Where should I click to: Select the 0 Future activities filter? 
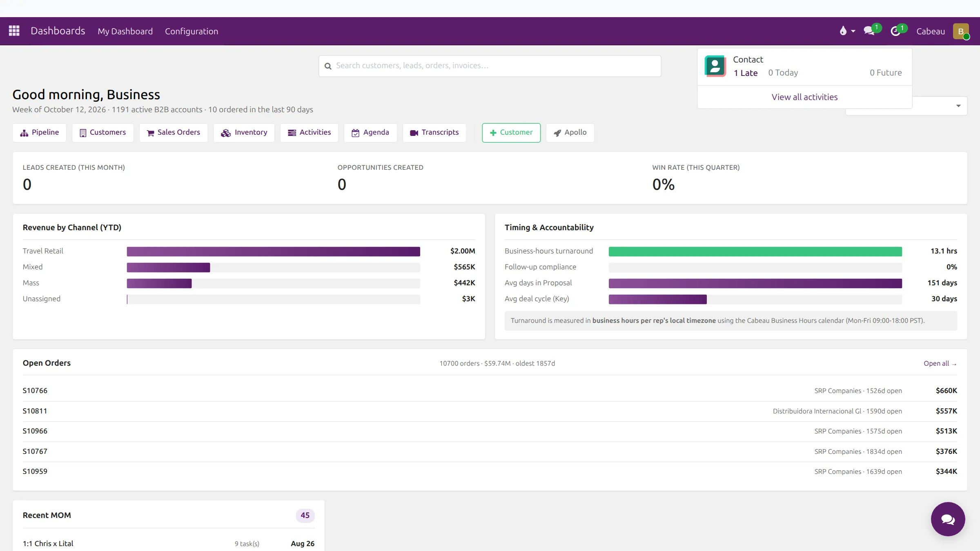886,73
